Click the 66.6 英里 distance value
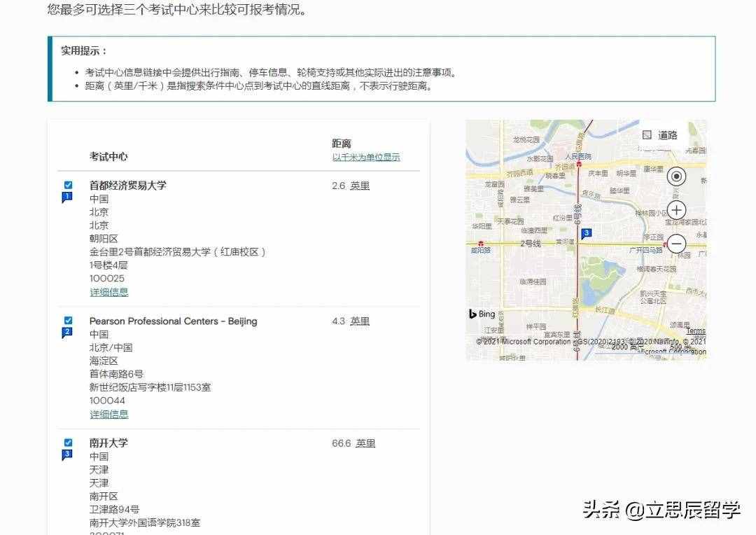Screen dimensions: 756x535 pos(353,443)
